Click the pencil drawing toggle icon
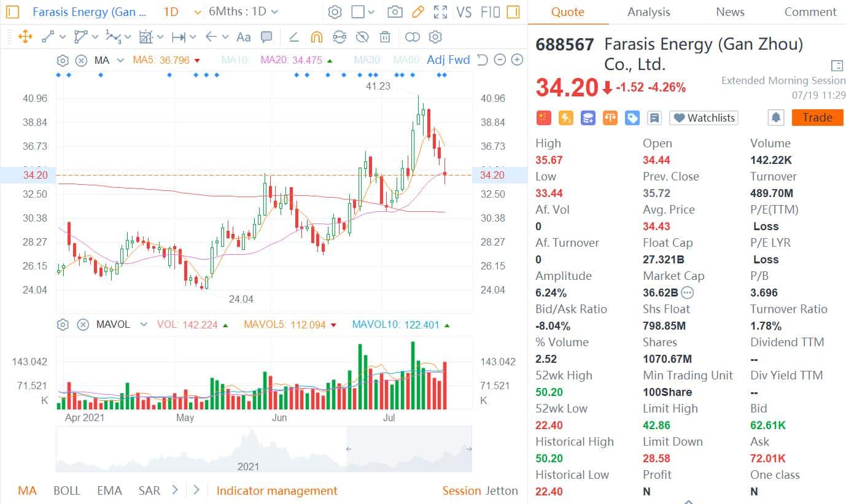 tap(417, 12)
